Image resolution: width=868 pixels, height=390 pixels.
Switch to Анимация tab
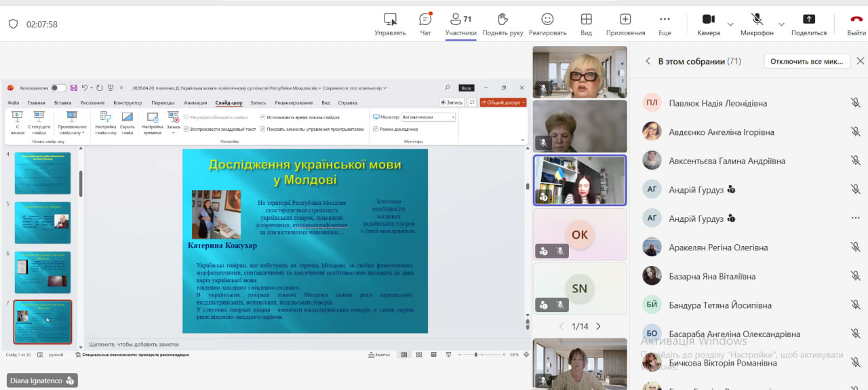[195, 102]
